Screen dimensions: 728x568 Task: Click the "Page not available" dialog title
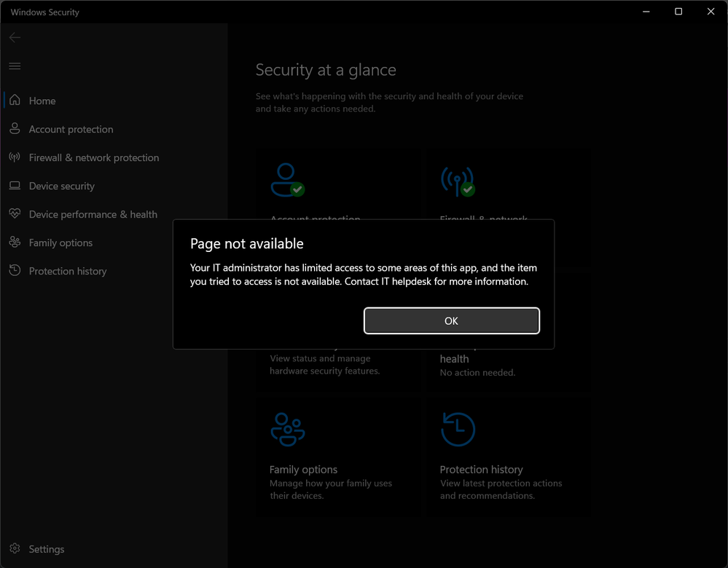[x=246, y=244]
